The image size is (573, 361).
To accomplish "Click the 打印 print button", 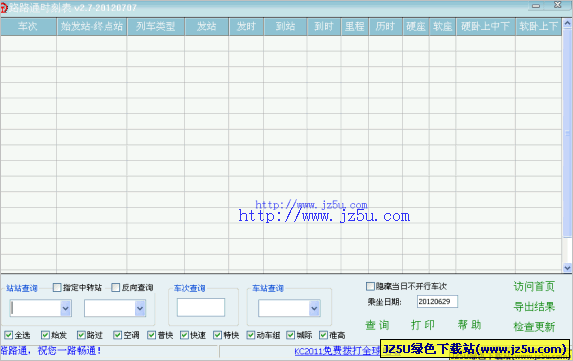I will (423, 325).
